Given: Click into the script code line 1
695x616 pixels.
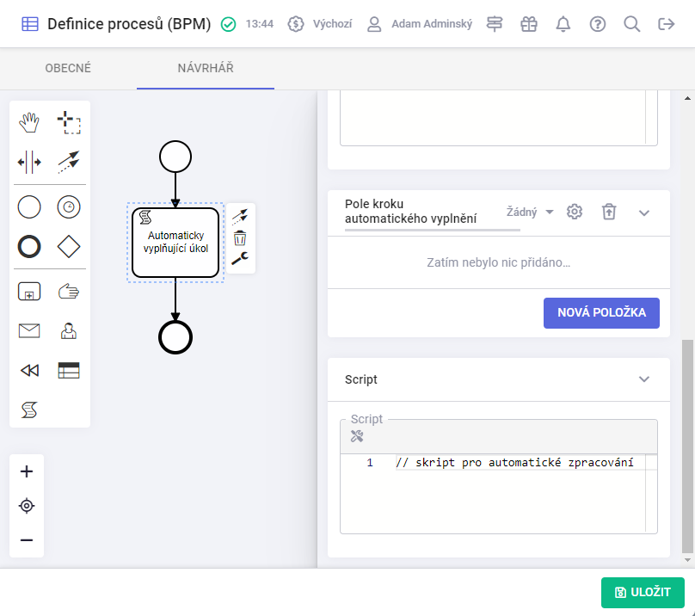Looking at the screenshot, I should 514,463.
